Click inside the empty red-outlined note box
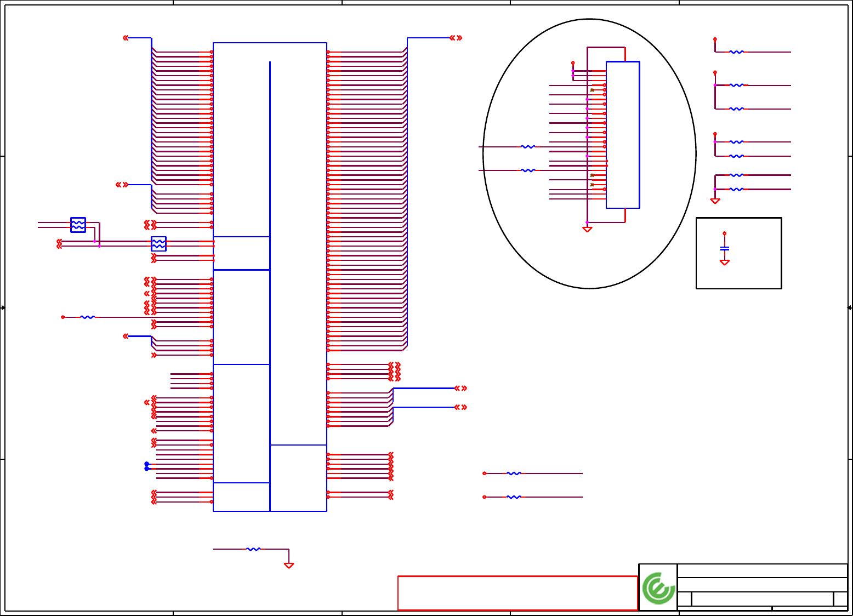The width and height of the screenshot is (853, 616). click(518, 593)
